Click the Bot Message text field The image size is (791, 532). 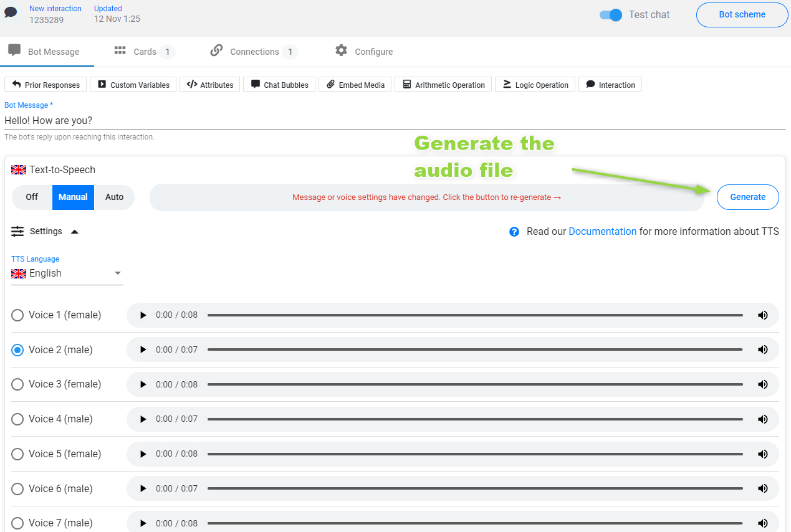(395, 120)
